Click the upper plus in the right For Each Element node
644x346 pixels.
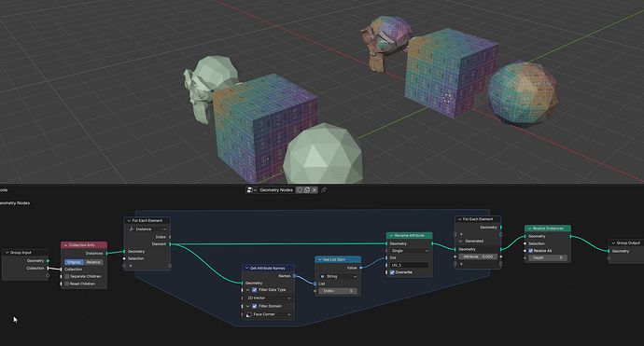click(461, 234)
